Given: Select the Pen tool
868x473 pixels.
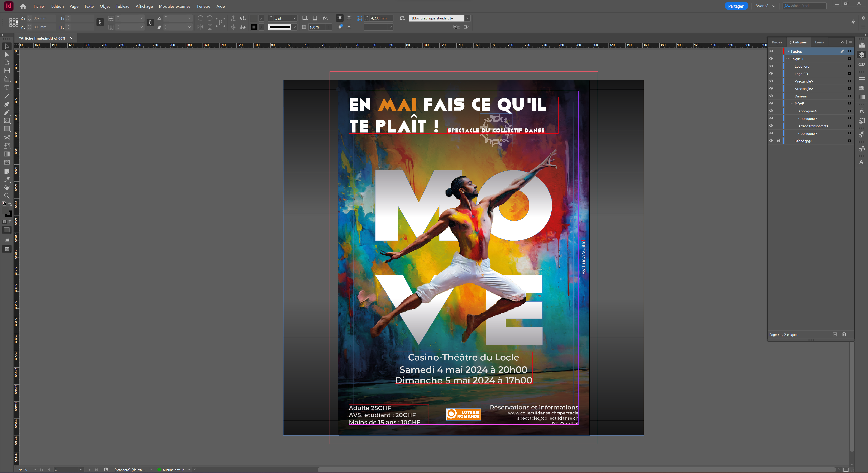Looking at the screenshot, I should tap(7, 104).
